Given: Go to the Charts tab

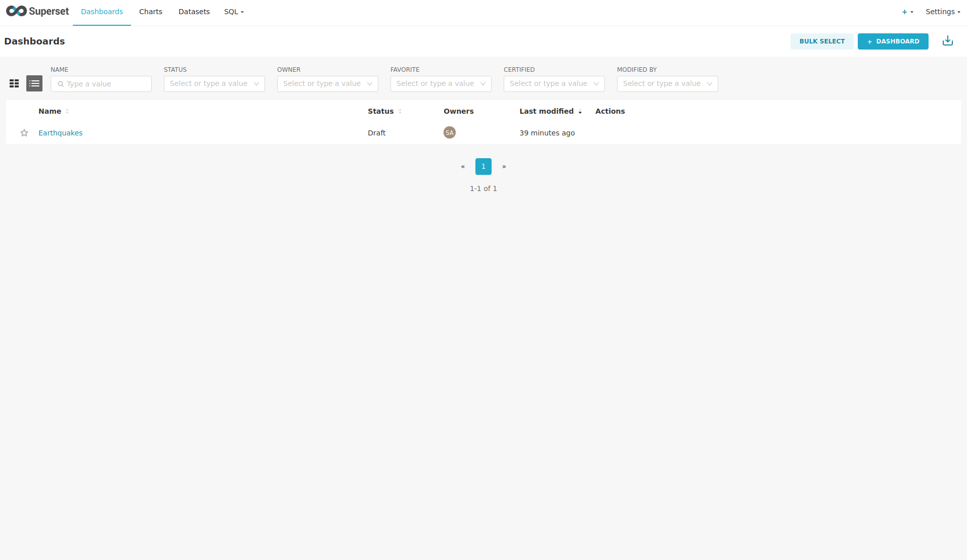Looking at the screenshot, I should pos(151,12).
